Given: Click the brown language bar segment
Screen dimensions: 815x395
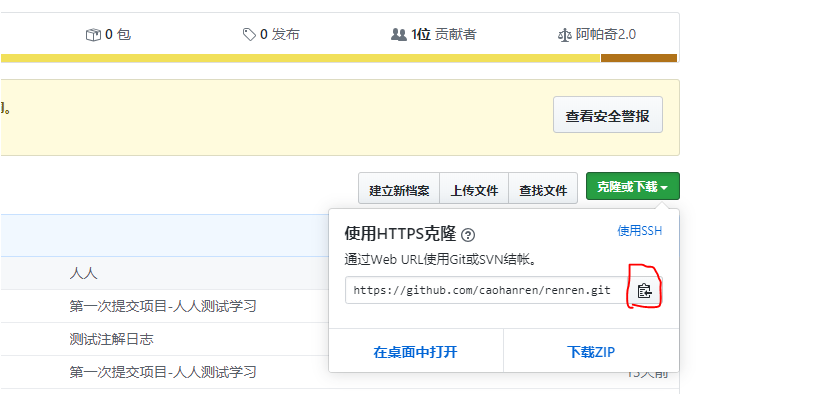Looking at the screenshot, I should point(639,58).
